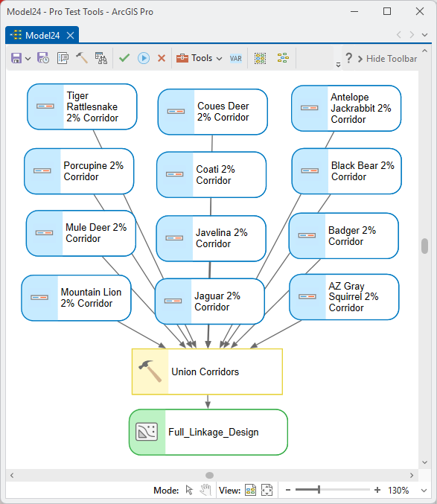Click the Coues Deer variable icon

tap(176, 112)
